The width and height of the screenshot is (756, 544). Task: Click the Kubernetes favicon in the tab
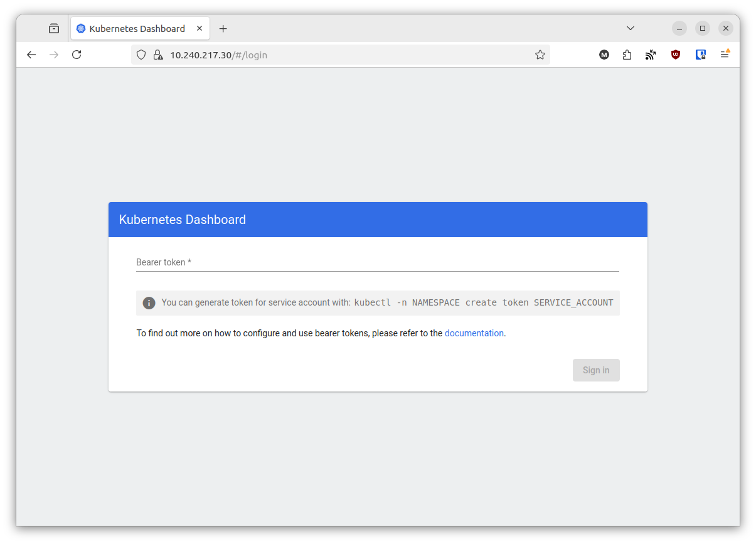coord(81,29)
